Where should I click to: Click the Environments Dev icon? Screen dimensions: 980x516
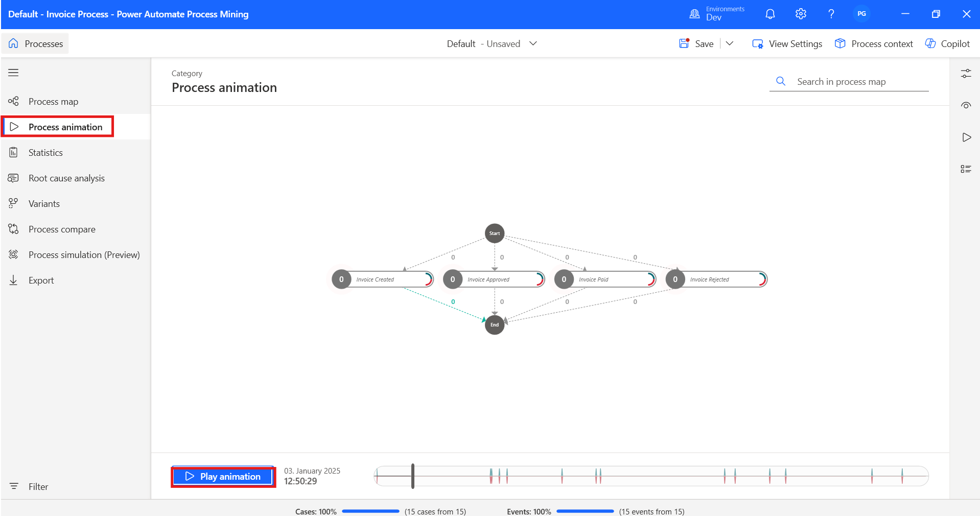pyautogui.click(x=694, y=14)
